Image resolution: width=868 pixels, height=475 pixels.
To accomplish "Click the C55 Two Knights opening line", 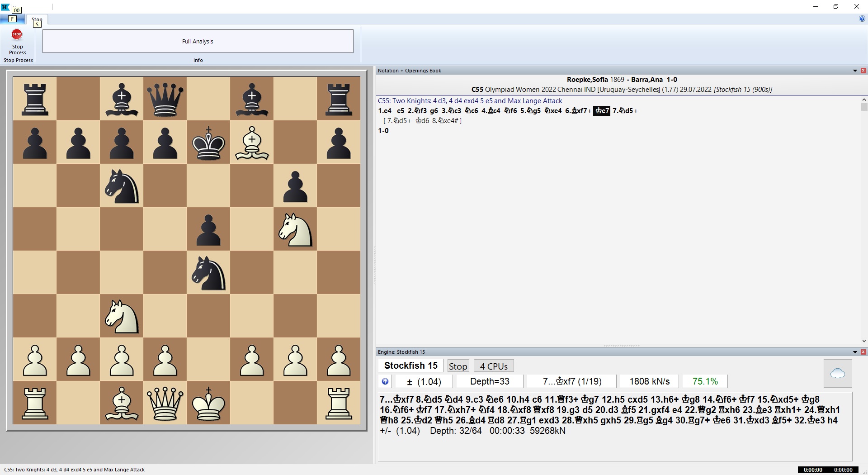I will coord(470,101).
